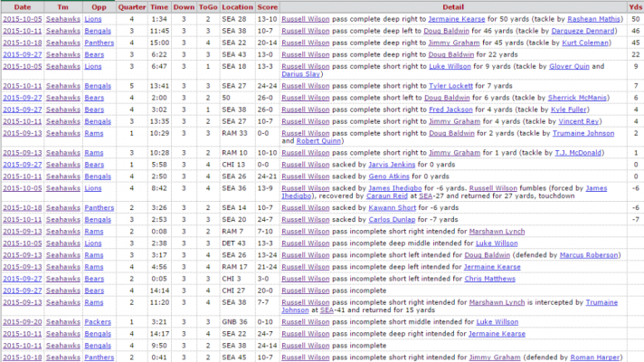Viewport: 644px width, 362px height.
Task: Open Packers opponent link
Action: [98, 322]
